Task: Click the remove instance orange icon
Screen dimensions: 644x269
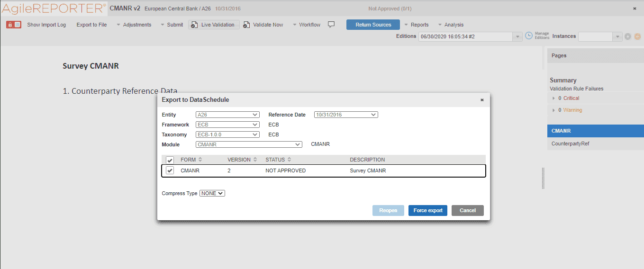Action: pyautogui.click(x=637, y=36)
